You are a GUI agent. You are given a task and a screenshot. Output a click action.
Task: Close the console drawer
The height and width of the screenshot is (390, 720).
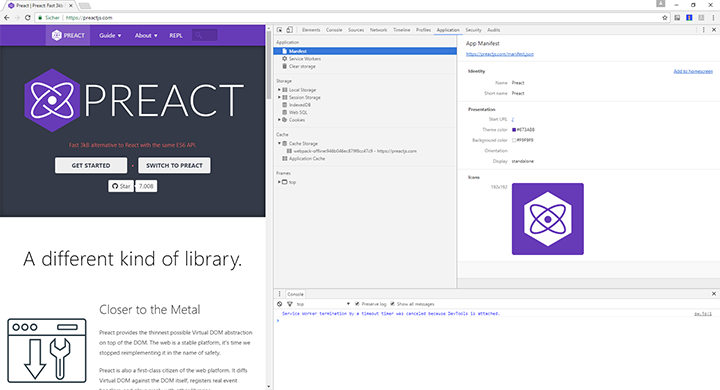pyautogui.click(x=714, y=294)
